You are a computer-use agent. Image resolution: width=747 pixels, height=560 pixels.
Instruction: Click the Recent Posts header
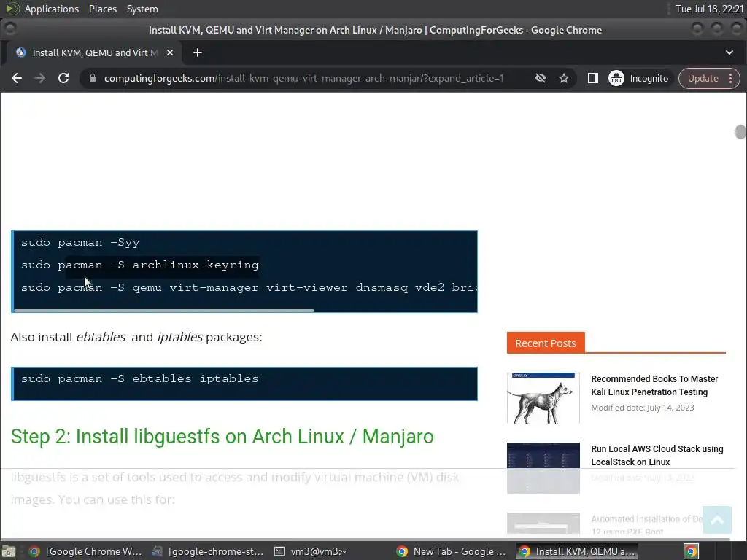546,343
